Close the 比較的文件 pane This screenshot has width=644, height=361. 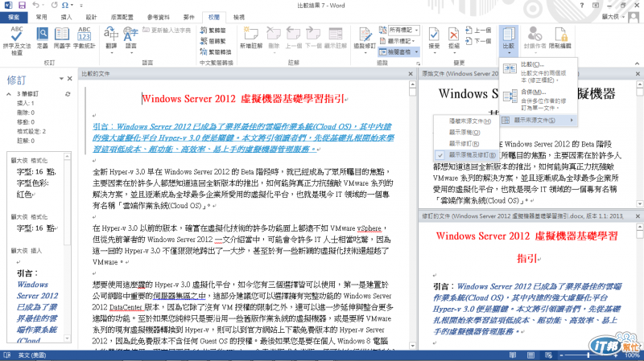pyautogui.click(x=411, y=74)
